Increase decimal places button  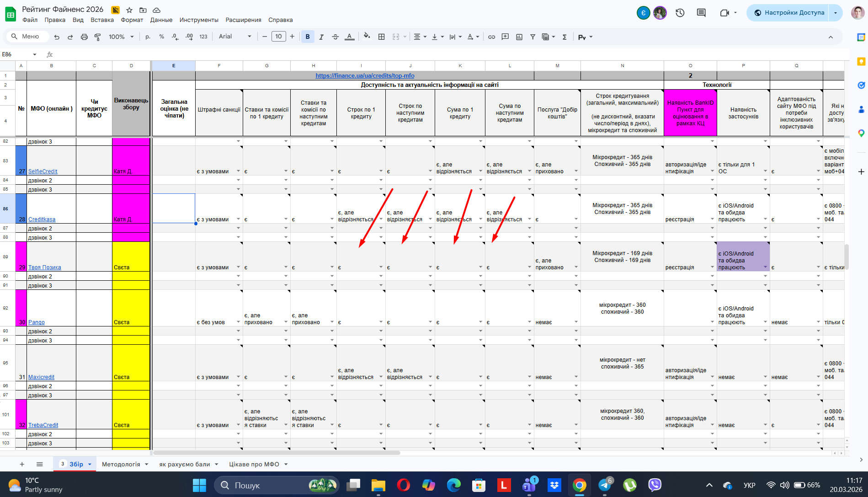click(189, 37)
